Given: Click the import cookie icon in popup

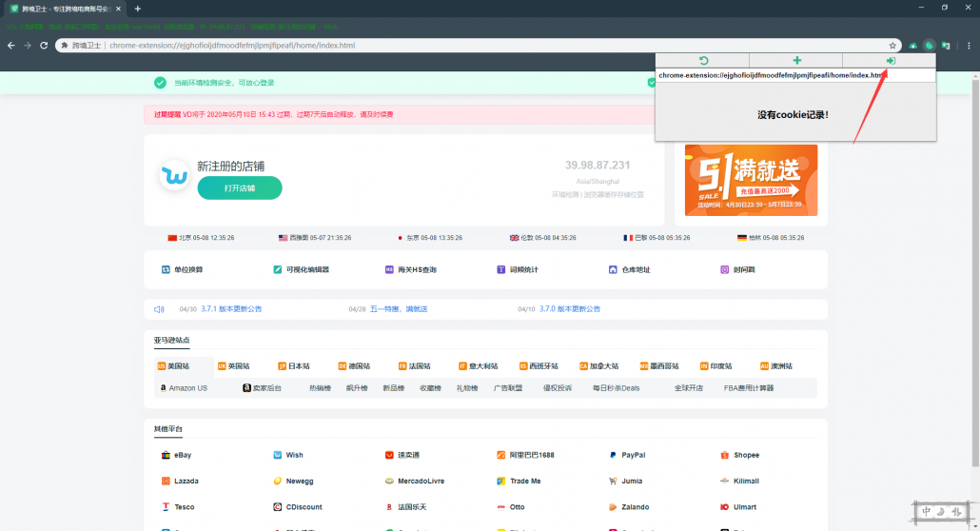Looking at the screenshot, I should 891,61.
